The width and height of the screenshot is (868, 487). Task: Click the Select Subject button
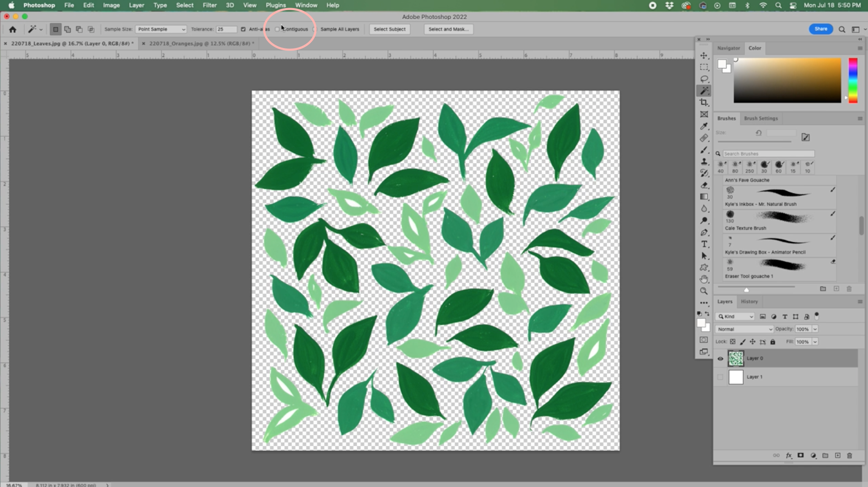click(389, 29)
